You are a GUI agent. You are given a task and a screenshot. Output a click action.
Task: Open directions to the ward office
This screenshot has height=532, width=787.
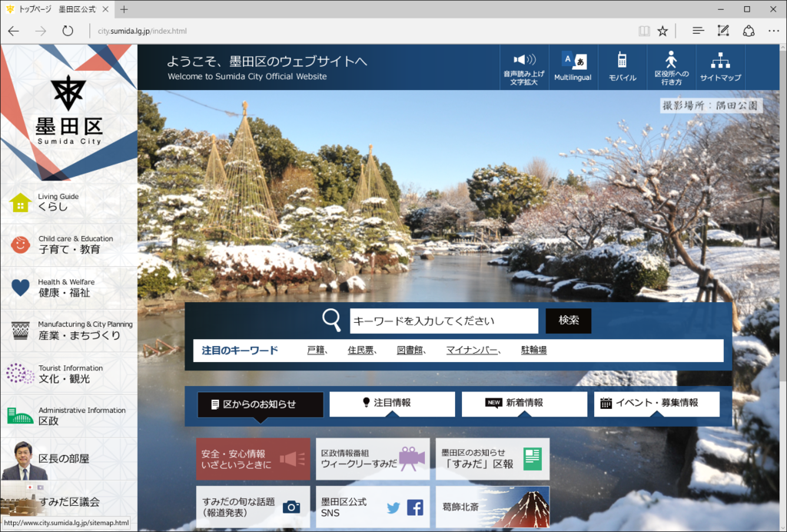tap(671, 68)
